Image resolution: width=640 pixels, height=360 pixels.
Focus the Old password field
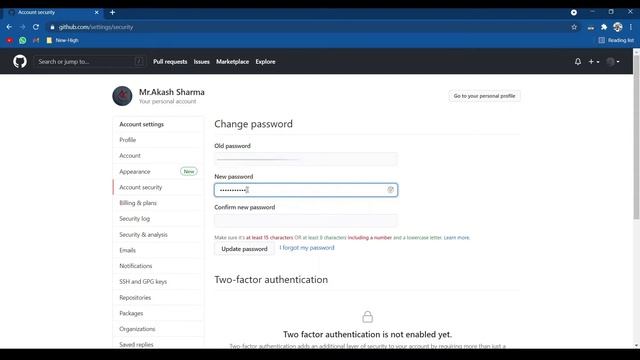click(306, 159)
